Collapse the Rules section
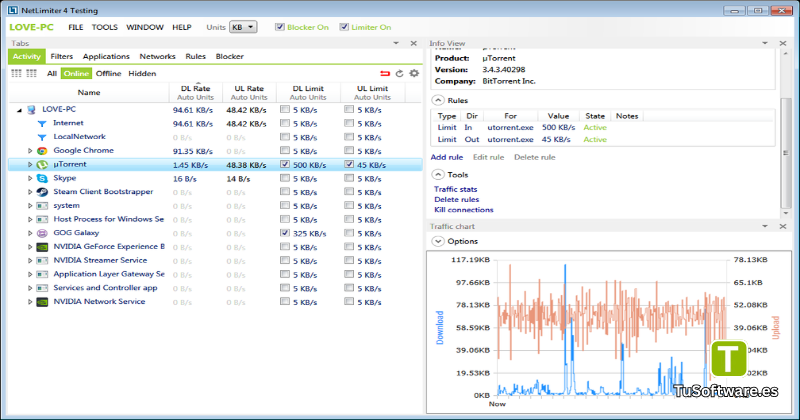 pos(438,101)
